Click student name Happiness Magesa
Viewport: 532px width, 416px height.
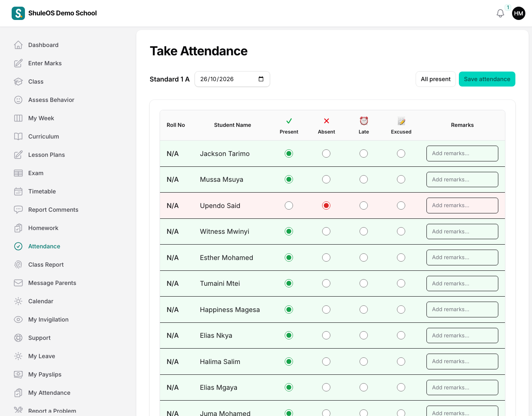230,310
